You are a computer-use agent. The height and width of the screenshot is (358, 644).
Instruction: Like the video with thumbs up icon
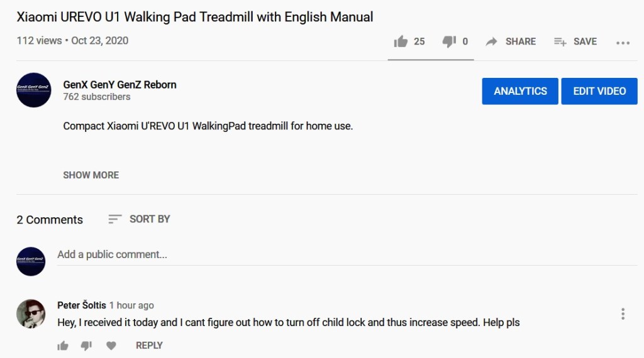(401, 41)
